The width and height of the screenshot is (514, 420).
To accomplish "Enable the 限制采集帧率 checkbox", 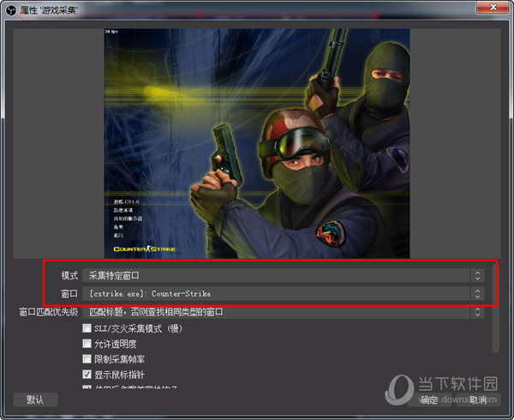I will coord(87,359).
